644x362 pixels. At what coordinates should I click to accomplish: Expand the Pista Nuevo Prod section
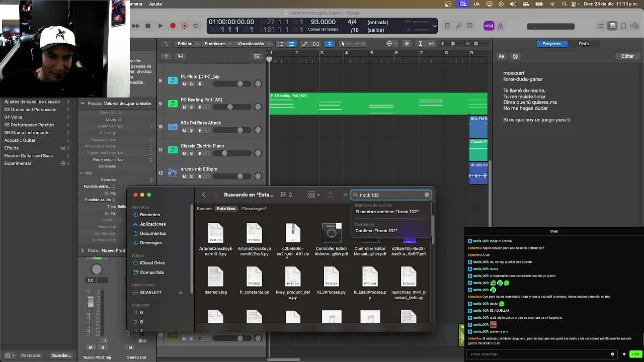pos(83,250)
